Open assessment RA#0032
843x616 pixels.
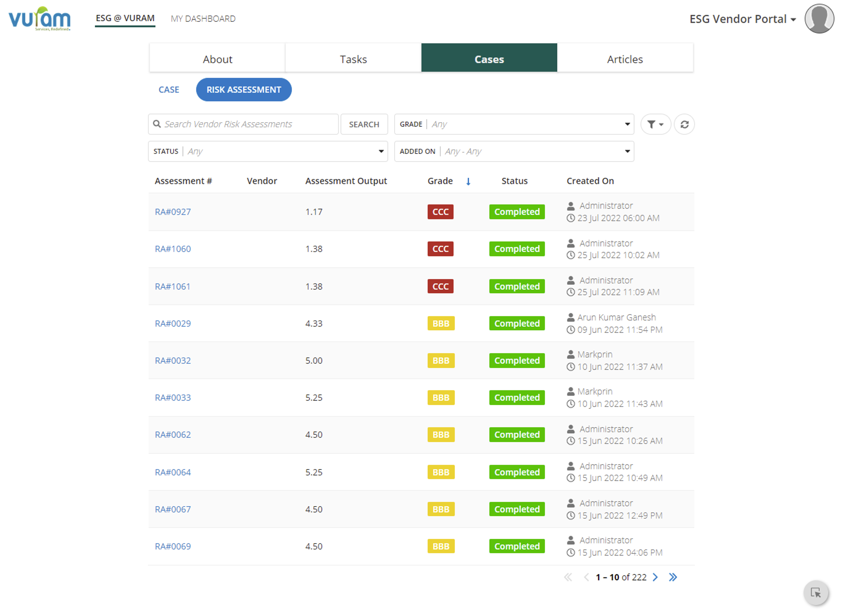(173, 360)
